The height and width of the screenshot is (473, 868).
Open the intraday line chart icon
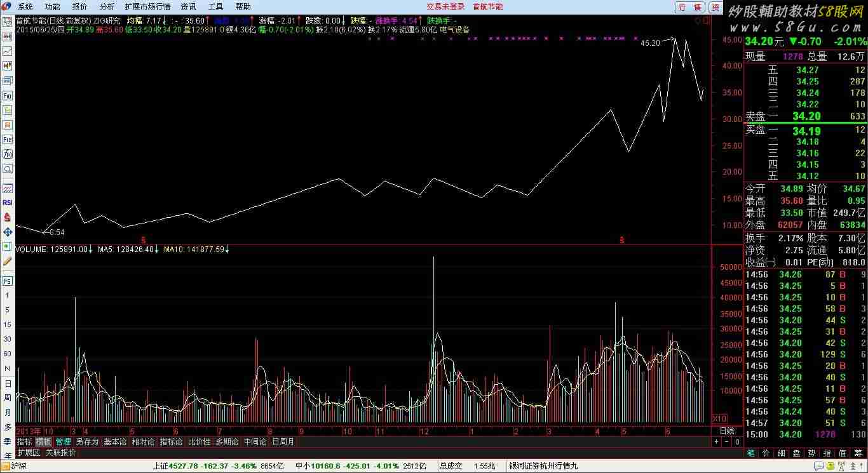8,51
